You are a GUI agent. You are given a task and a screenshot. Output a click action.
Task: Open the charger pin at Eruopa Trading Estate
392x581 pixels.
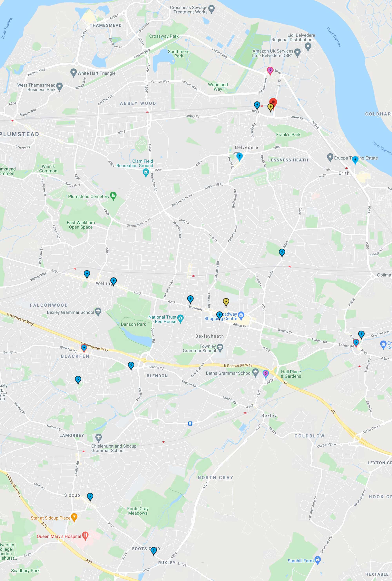[355, 160]
